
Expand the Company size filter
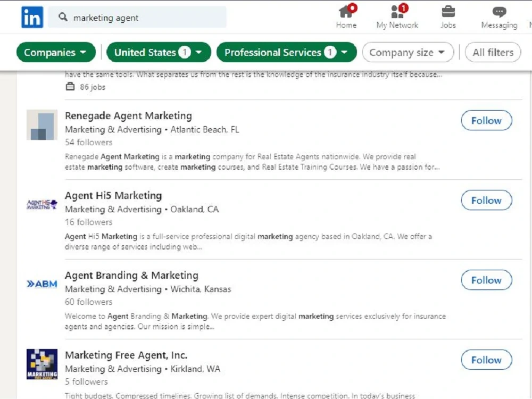tap(408, 52)
